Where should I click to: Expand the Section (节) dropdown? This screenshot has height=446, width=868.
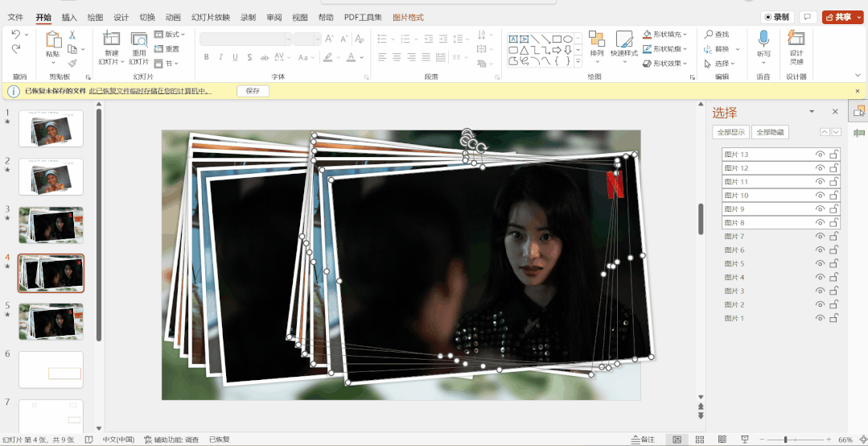[165, 63]
